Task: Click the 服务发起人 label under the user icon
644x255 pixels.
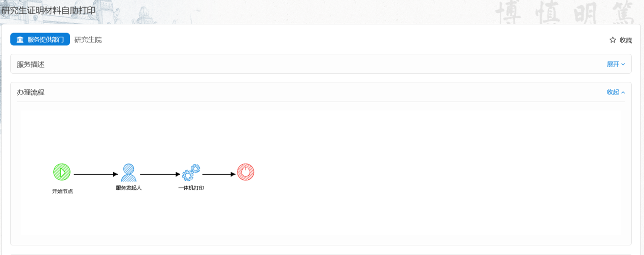Action: point(128,188)
